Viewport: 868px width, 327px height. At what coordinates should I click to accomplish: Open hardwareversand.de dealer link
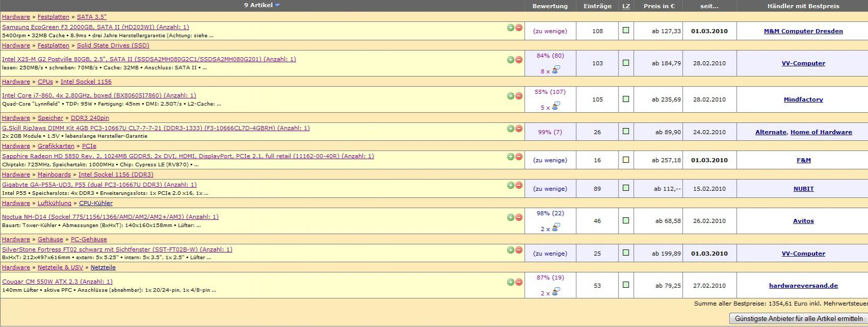(803, 286)
